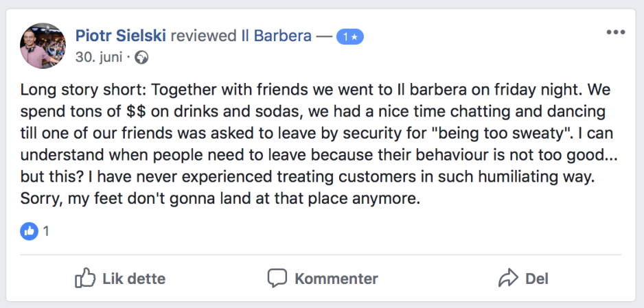
Task: Click the speech bubble comment icon
Action: point(277,279)
